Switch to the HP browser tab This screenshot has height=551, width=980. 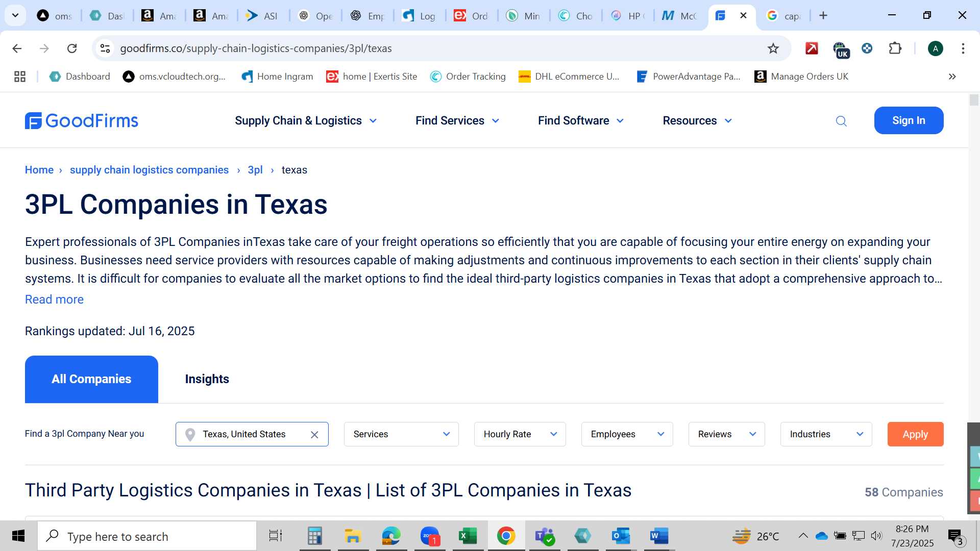pyautogui.click(x=628, y=16)
